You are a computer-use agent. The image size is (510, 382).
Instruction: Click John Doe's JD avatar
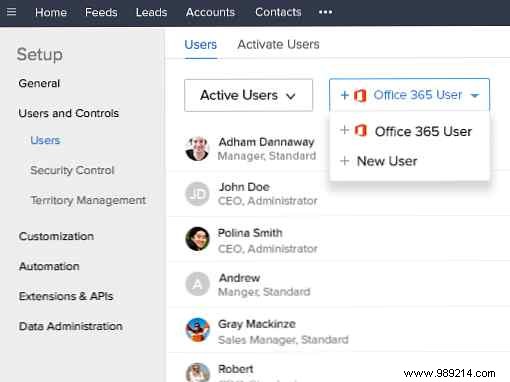tap(197, 194)
